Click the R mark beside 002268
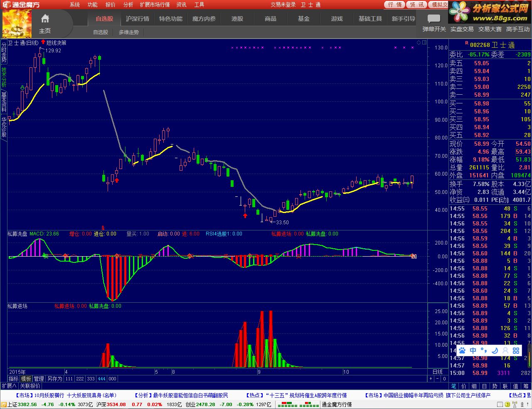532x409 pixels. click(x=466, y=43)
